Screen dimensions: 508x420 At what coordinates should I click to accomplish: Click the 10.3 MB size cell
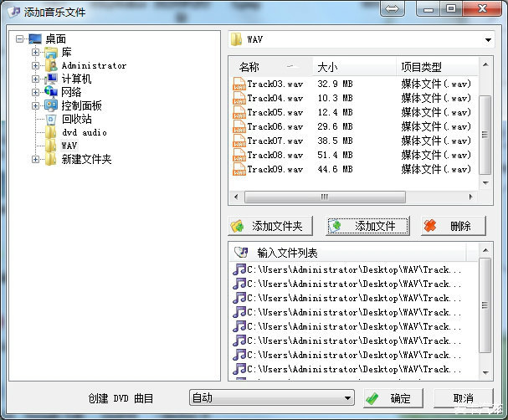pos(335,98)
